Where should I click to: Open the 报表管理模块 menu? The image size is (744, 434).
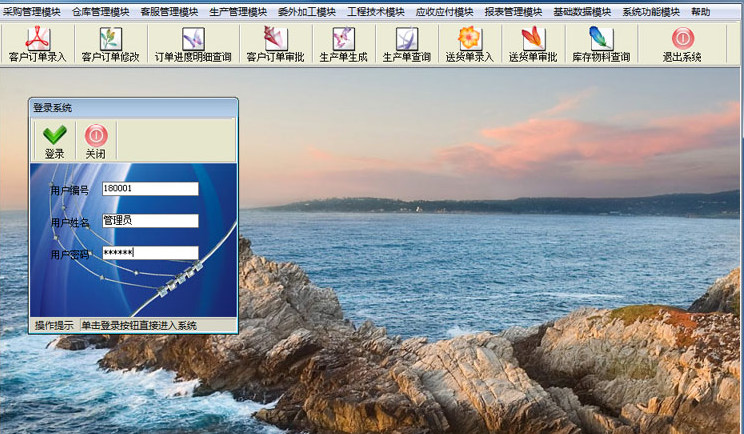513,12
